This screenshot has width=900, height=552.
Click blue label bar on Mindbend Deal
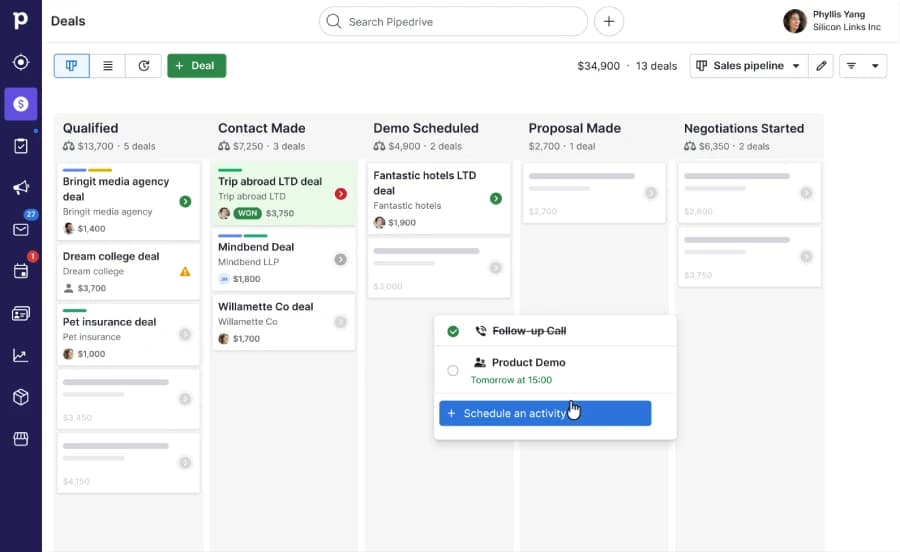coord(230,236)
